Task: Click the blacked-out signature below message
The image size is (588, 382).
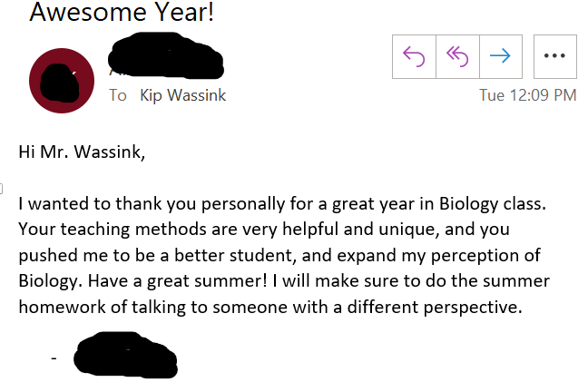Action: click(125, 355)
